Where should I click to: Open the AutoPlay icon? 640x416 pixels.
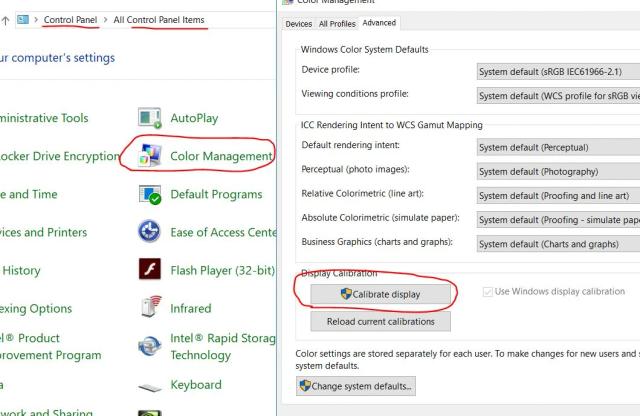(x=149, y=118)
